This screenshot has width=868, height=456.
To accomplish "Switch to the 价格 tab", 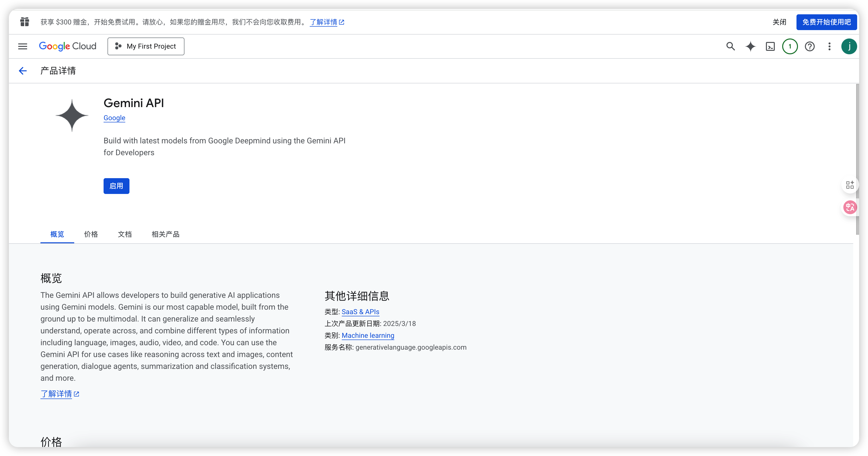I will [x=91, y=234].
